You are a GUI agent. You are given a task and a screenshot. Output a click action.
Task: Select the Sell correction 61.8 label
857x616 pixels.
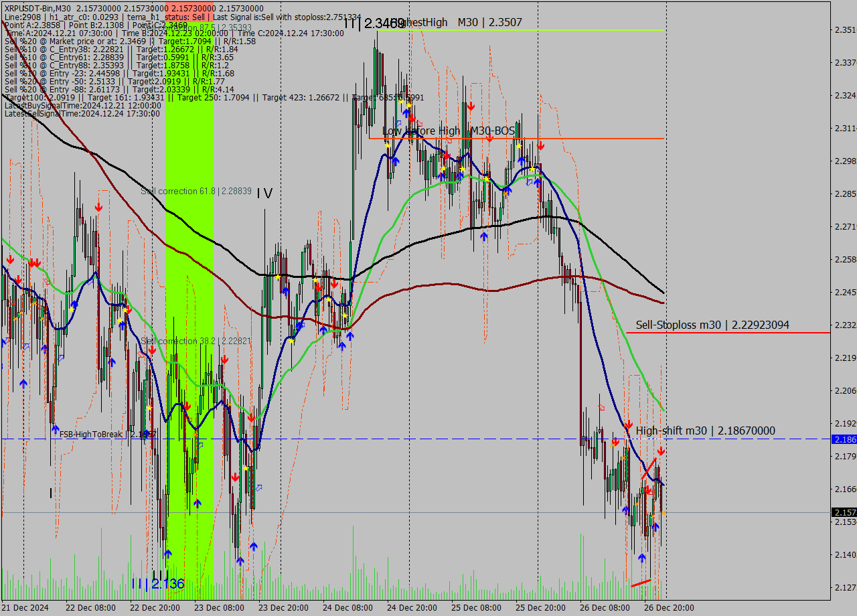(x=196, y=191)
